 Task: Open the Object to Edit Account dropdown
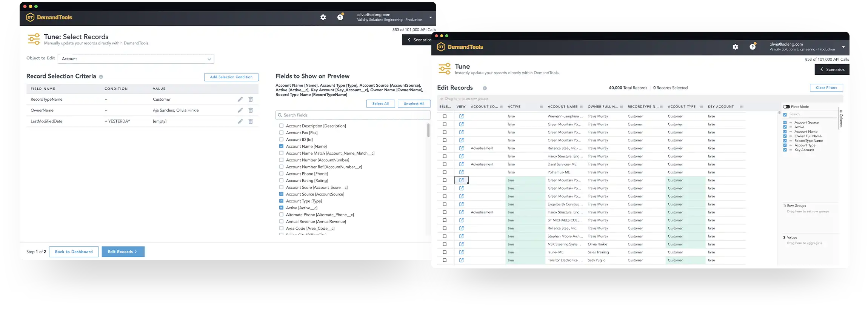tap(136, 59)
